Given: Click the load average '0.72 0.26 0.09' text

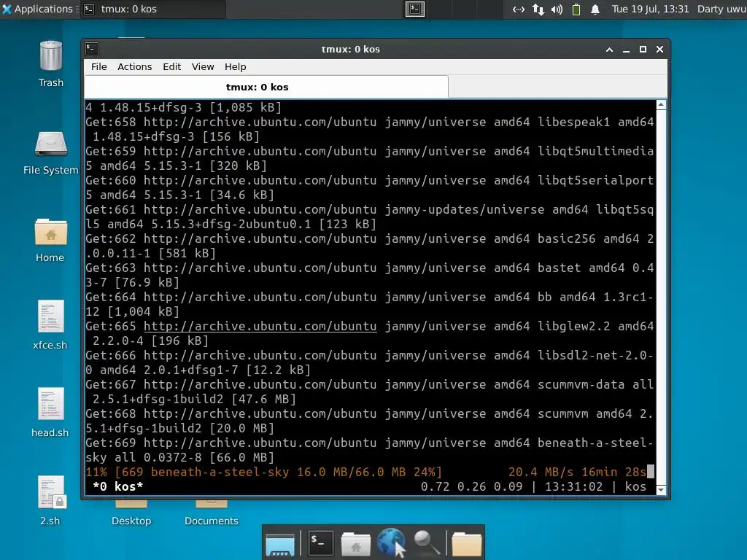Looking at the screenshot, I should pyautogui.click(x=472, y=486).
